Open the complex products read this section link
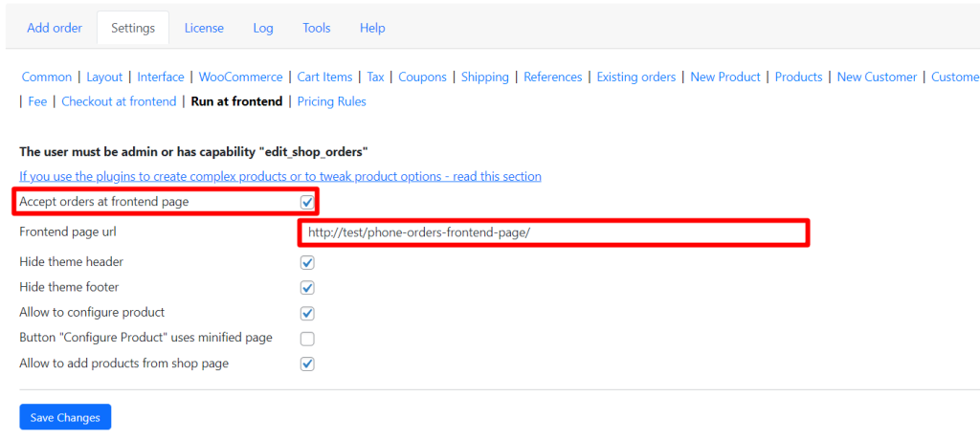This screenshot has width=980, height=441. 280,176
